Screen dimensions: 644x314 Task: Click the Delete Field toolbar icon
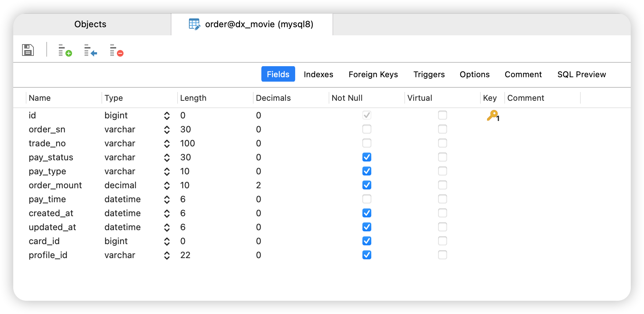coord(117,50)
